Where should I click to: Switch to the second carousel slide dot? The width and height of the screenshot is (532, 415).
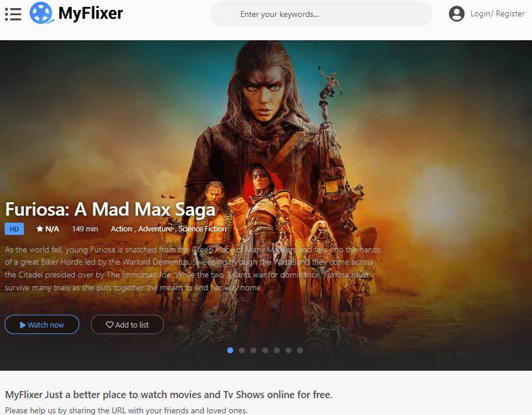[242, 350]
